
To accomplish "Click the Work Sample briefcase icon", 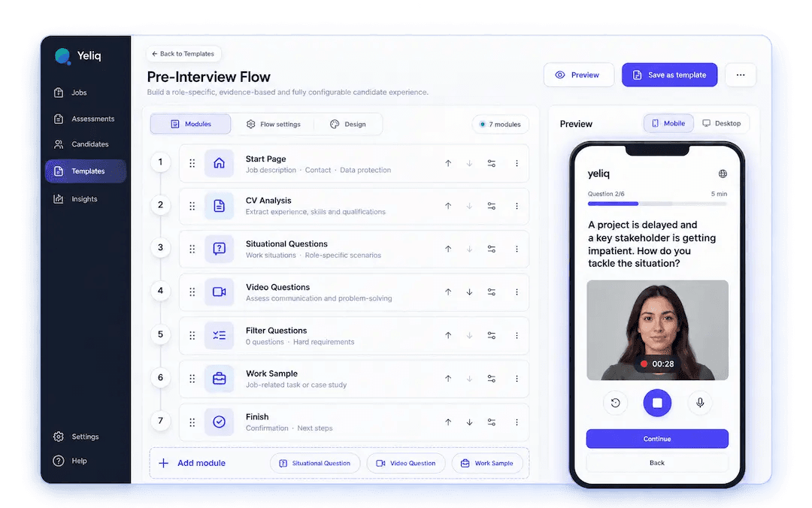I will coord(219,379).
